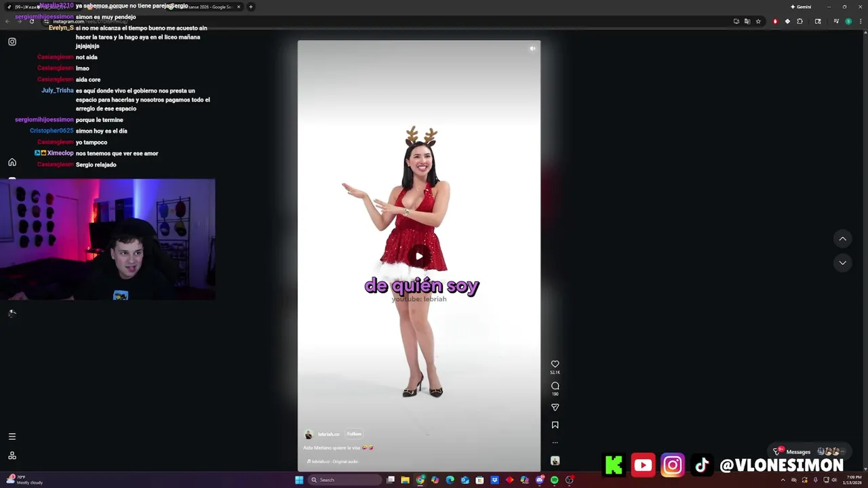This screenshot has width=868, height=488.
Task: Open Dropbox from the taskbar
Action: pos(494,480)
